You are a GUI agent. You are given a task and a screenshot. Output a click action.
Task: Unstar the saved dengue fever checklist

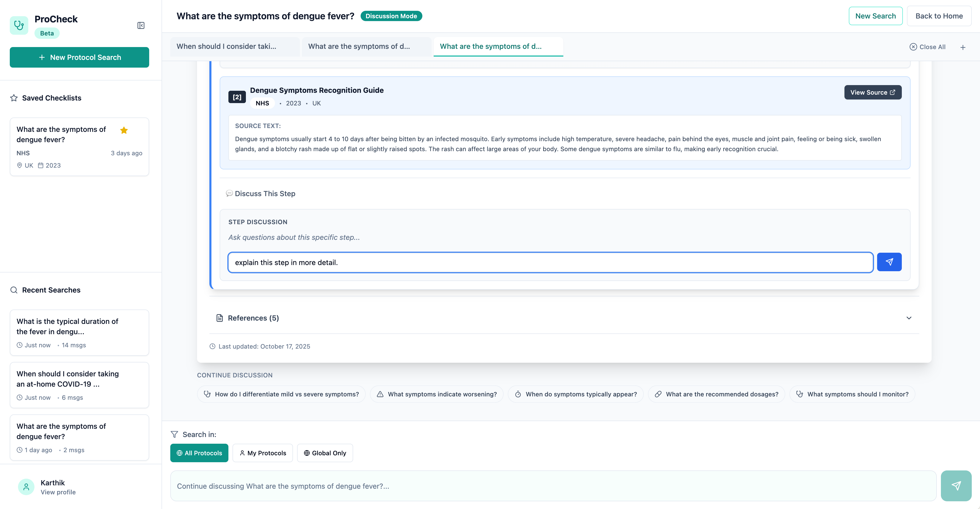point(124,130)
